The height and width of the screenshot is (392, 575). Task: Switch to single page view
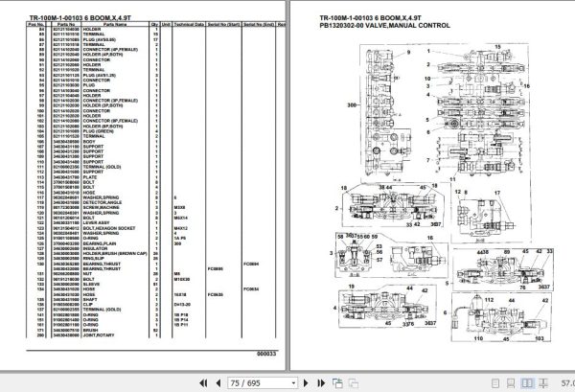495,383
